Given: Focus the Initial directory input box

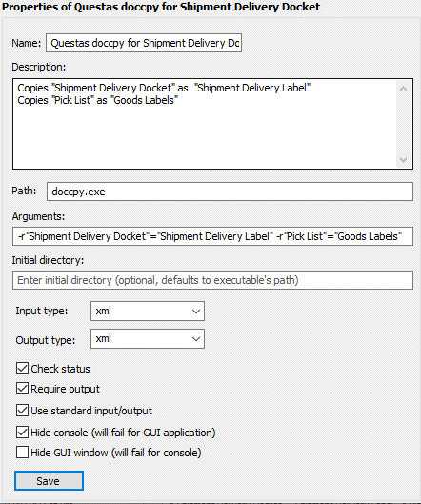Looking at the screenshot, I should [x=212, y=280].
